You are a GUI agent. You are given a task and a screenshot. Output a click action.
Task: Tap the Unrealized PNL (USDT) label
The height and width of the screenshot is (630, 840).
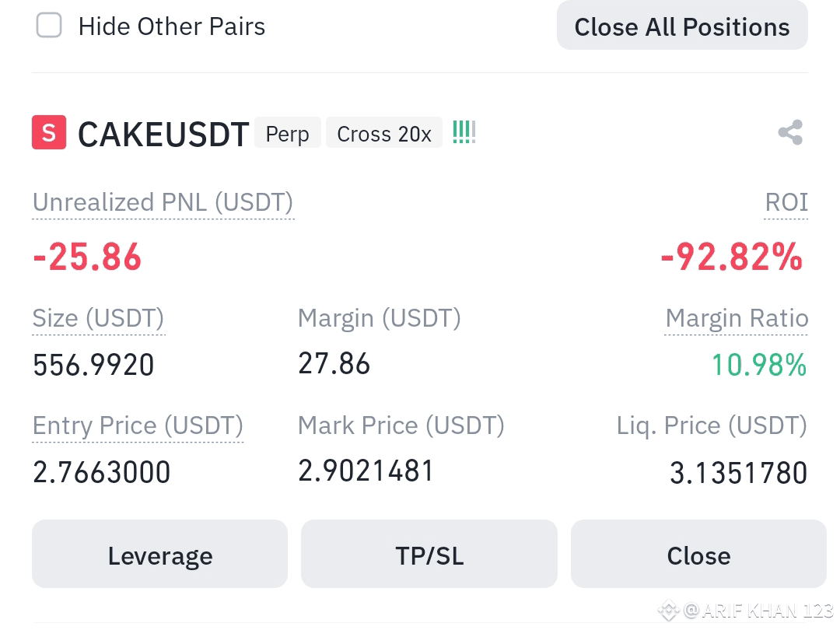[163, 202]
